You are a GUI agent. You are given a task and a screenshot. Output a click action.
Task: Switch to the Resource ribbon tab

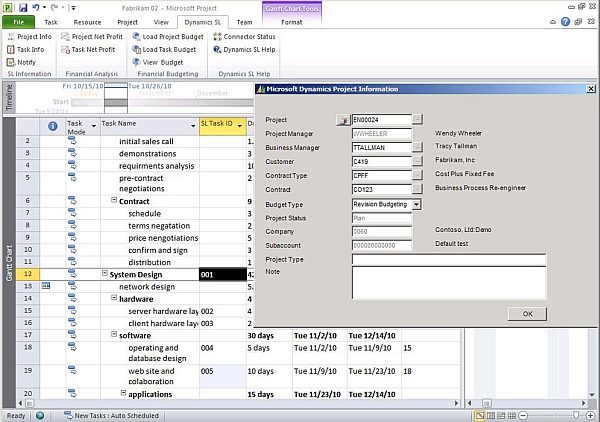87,20
